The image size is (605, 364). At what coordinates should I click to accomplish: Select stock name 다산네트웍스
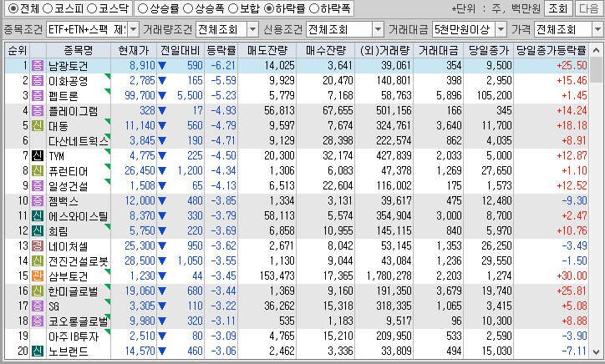[79, 141]
